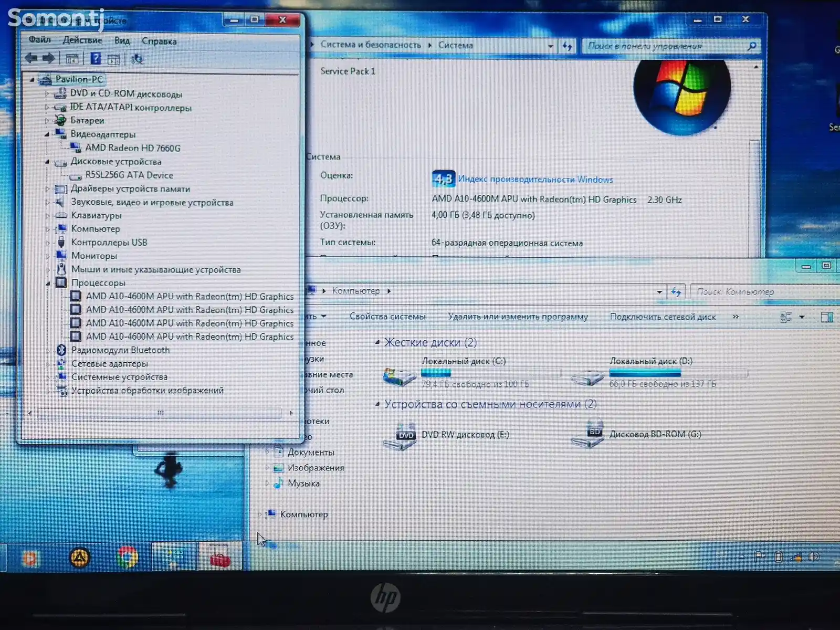Click Удалить или изменить программу

click(518, 317)
